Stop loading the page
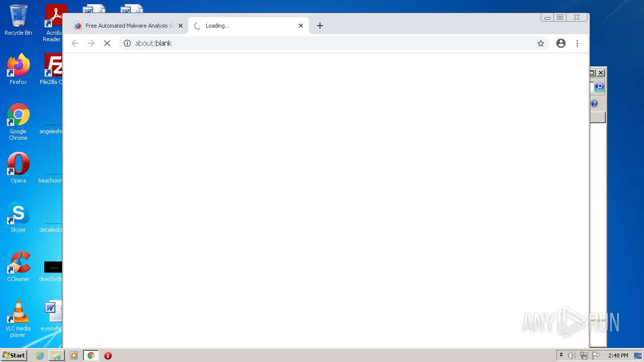 click(107, 43)
